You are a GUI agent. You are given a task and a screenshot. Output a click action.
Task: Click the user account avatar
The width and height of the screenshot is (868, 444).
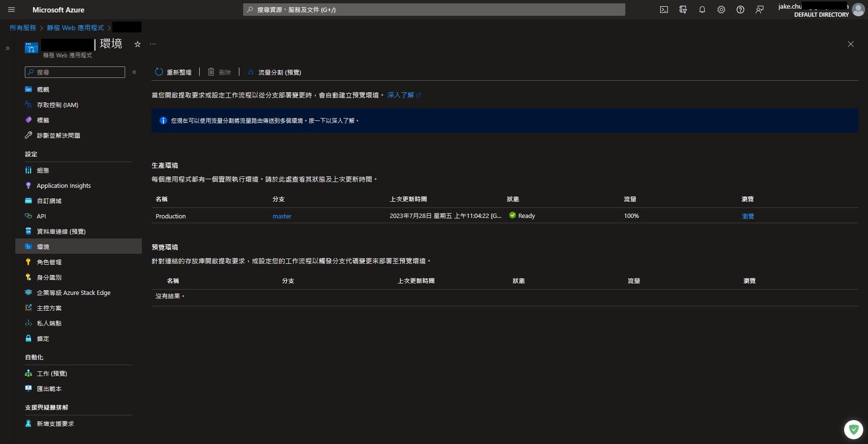coord(858,10)
